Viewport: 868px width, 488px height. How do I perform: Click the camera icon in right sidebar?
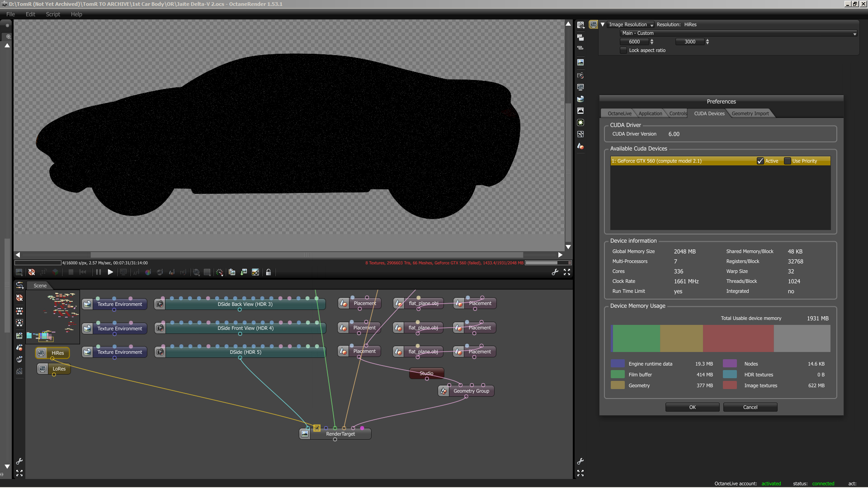coord(580,75)
